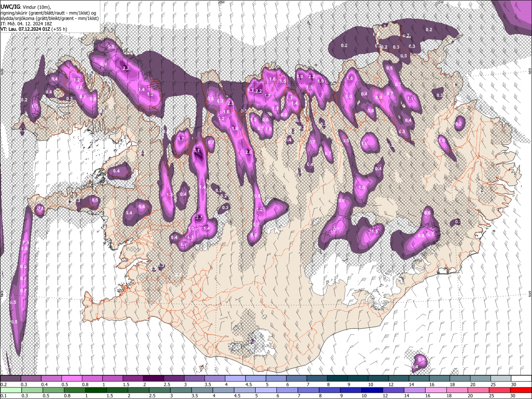Click the 'Vindur (10m)' header text
Viewport: 532px width, 399px height.
pos(36,7)
